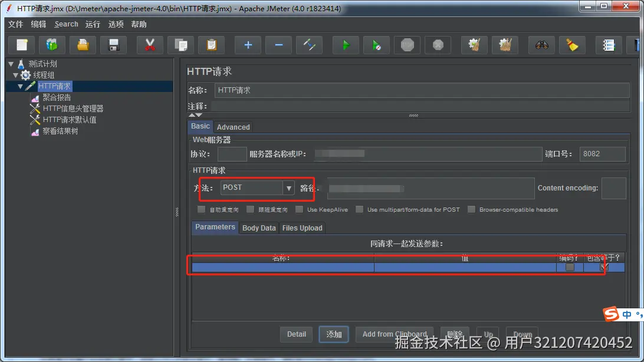
Task: Click the Copy icon in toolbar
Action: [x=180, y=45]
